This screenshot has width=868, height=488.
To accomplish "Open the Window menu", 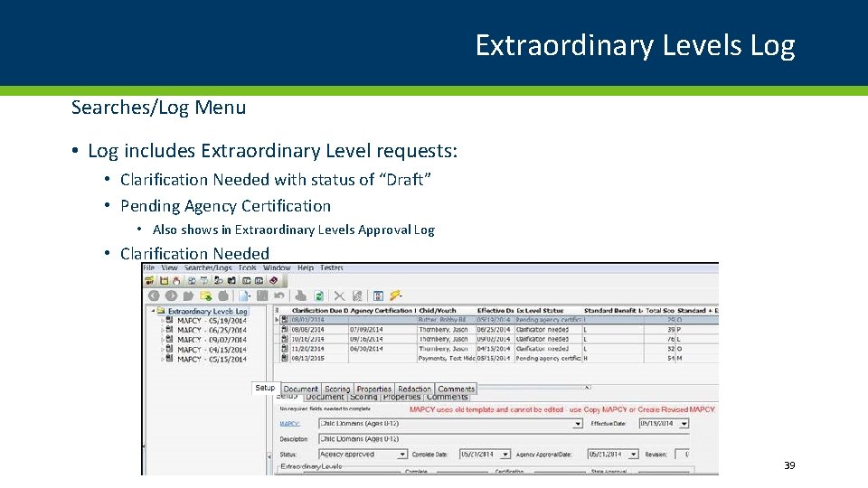I will (277, 267).
